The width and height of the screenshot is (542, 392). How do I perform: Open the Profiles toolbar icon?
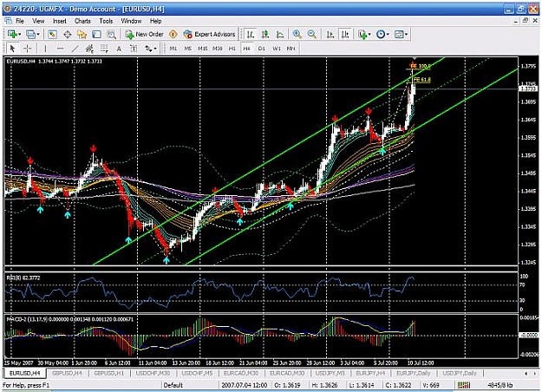[30, 34]
